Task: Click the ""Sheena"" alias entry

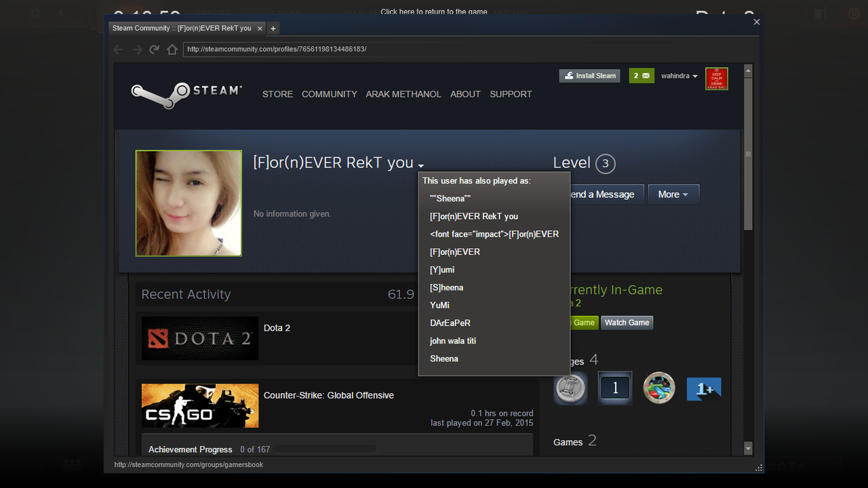Action: click(450, 199)
